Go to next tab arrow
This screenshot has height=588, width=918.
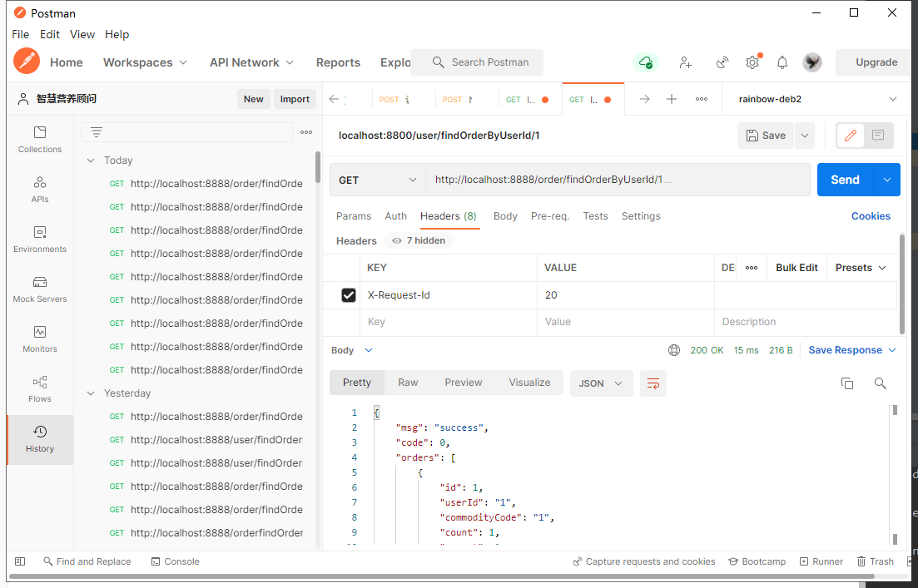[x=644, y=100]
